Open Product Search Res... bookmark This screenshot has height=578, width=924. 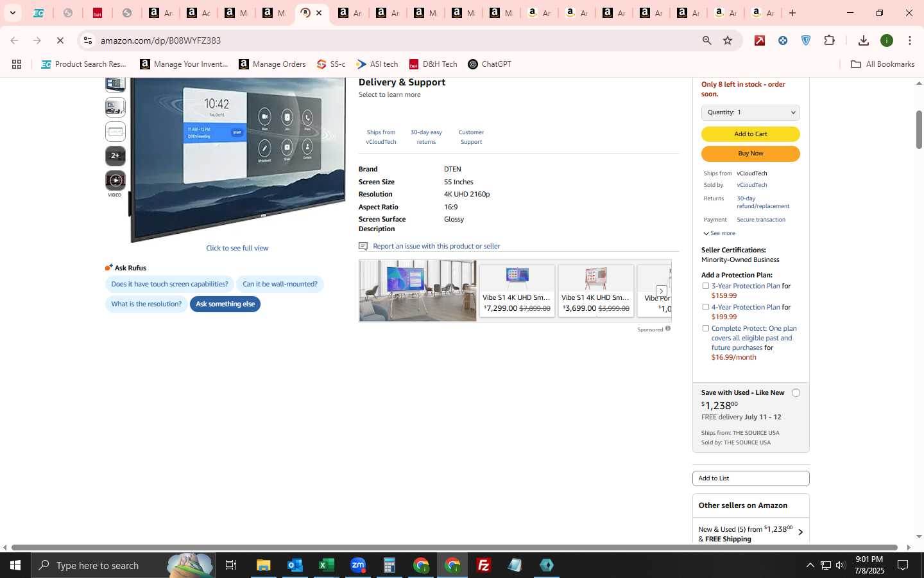(x=84, y=64)
